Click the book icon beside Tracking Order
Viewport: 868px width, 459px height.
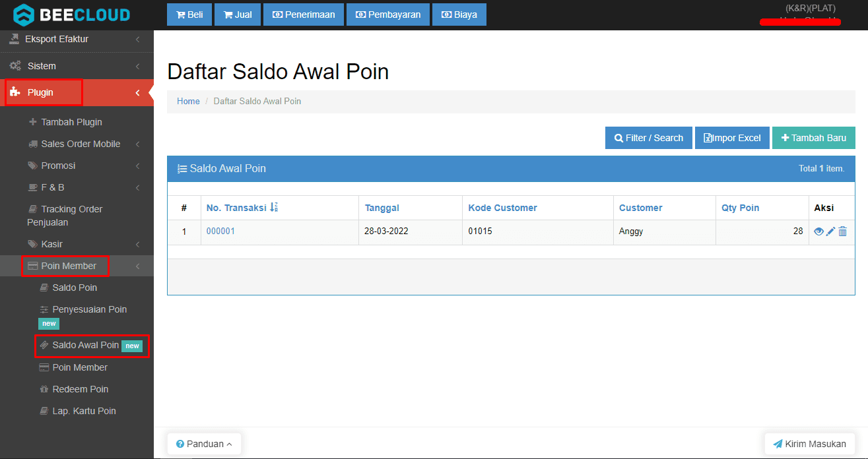33,209
